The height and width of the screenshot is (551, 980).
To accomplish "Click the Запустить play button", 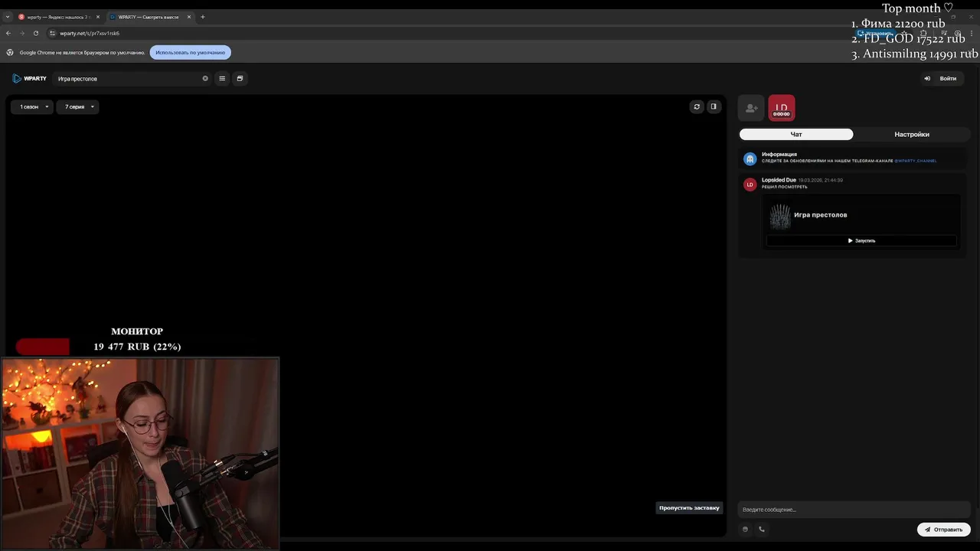I will [861, 240].
